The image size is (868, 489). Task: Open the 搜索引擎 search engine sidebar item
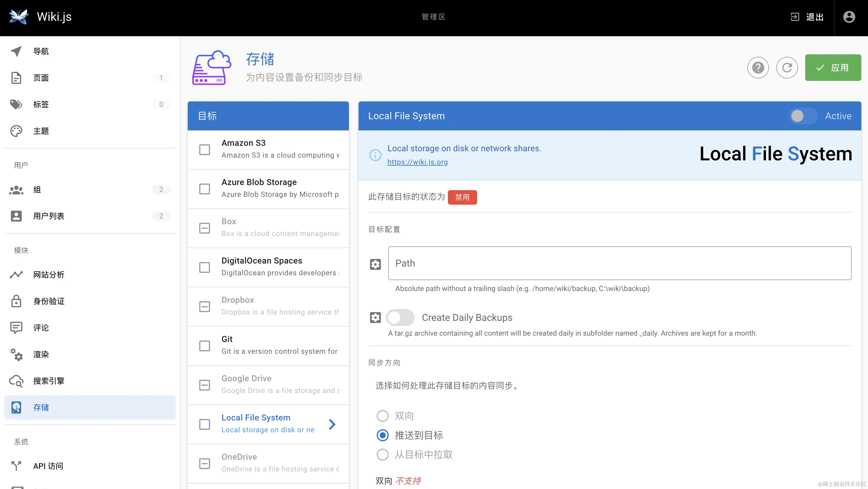pyautogui.click(x=49, y=381)
